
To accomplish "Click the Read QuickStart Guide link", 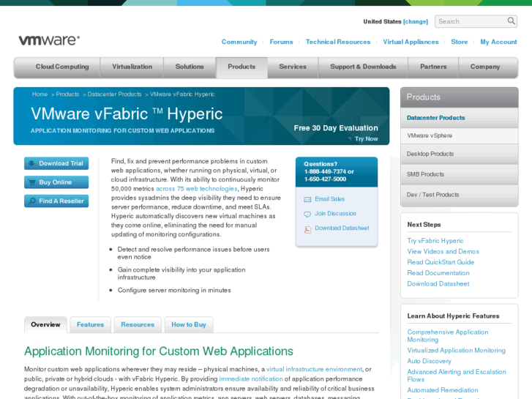I will [441, 262].
